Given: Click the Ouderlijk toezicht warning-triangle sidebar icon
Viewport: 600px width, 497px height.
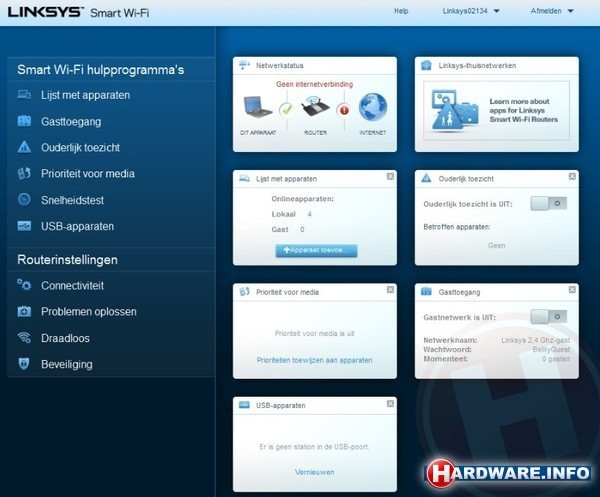Looking at the screenshot, I should point(24,147).
